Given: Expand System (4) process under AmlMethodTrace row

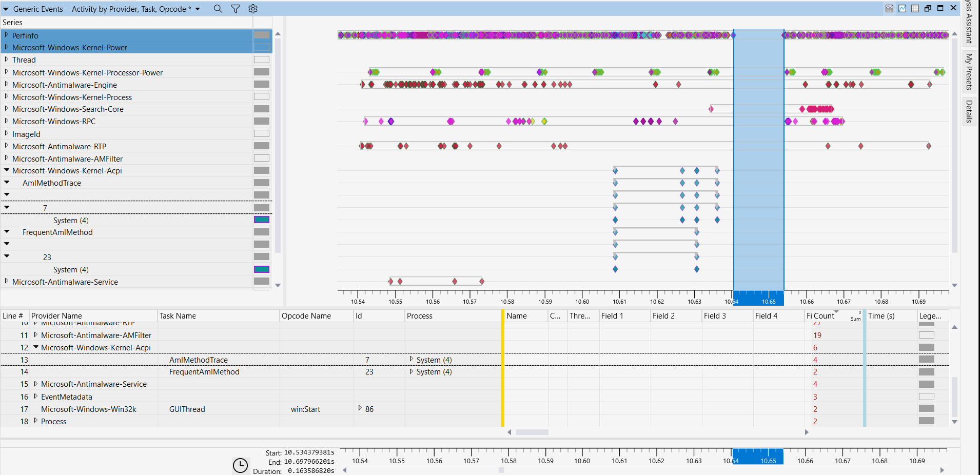Looking at the screenshot, I should (x=411, y=360).
